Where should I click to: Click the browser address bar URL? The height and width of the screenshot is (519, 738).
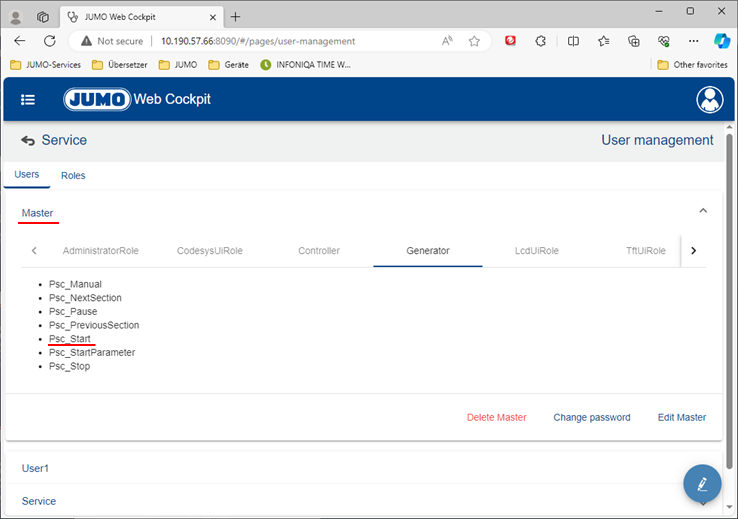pos(258,41)
